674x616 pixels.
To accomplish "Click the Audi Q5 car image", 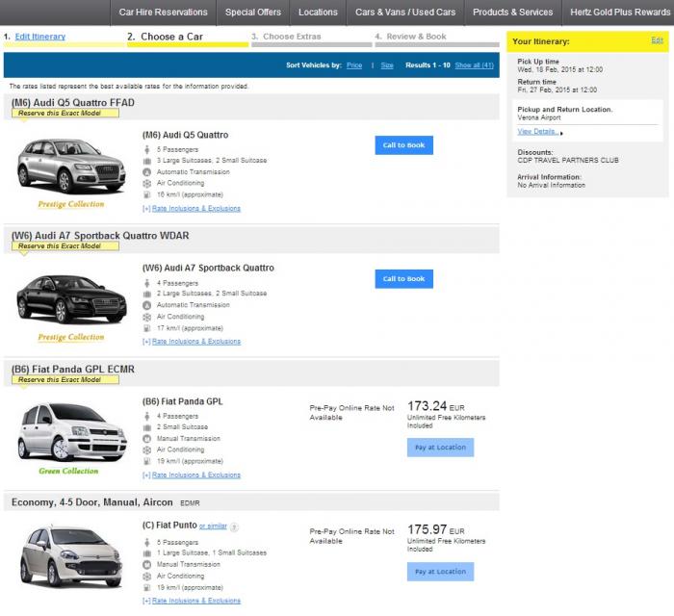I will click(71, 167).
